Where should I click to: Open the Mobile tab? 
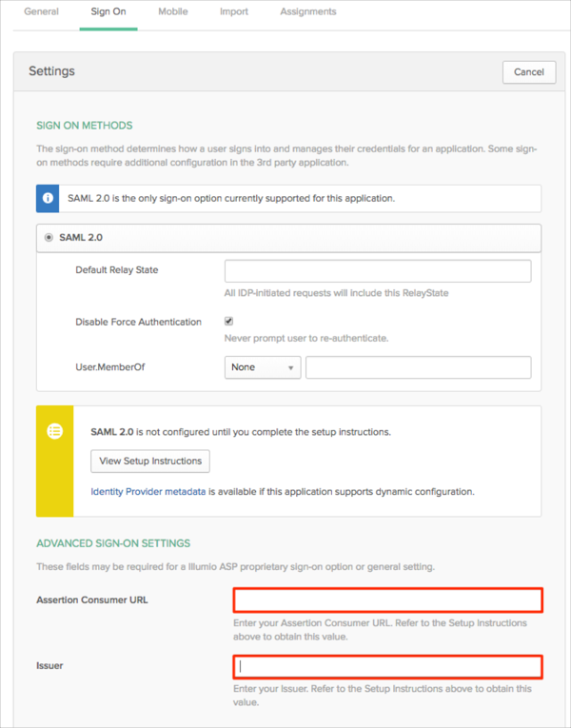[172, 11]
